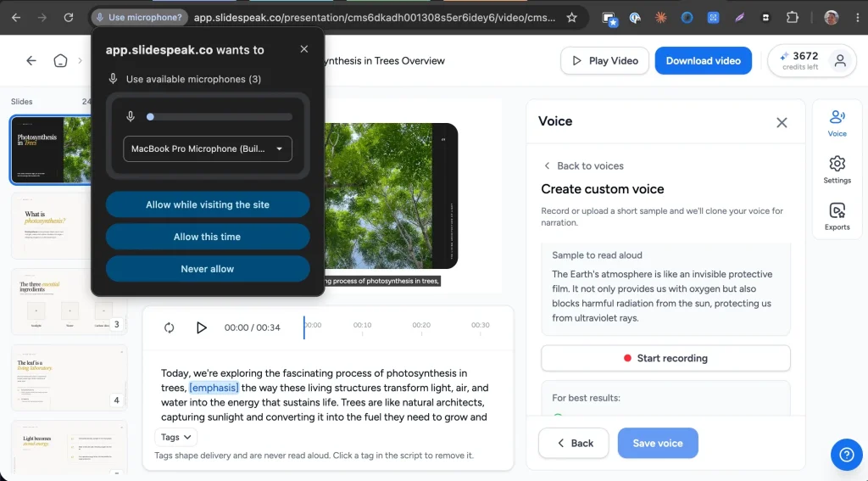Click the address bar URL
This screenshot has height=481, width=868.
click(374, 18)
